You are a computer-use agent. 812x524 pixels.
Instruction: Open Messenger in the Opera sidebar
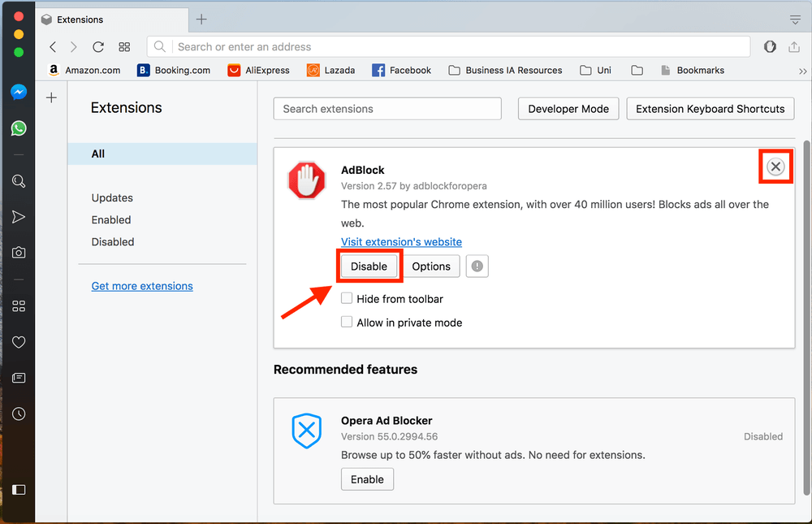pyautogui.click(x=19, y=93)
